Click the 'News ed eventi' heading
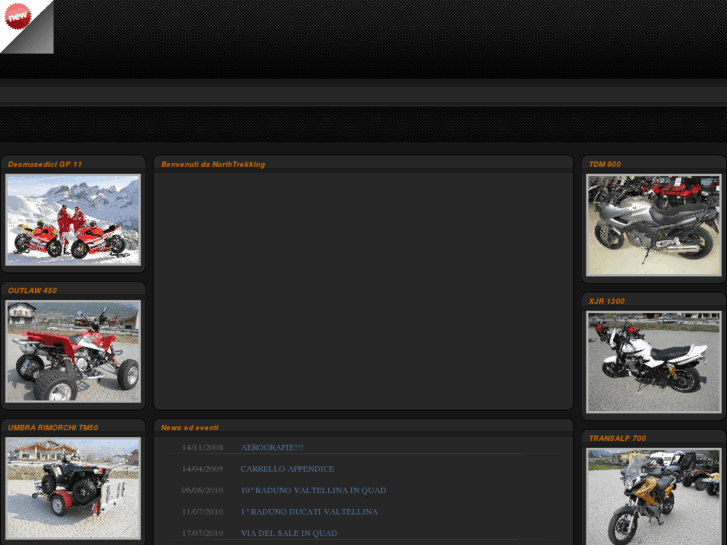The width and height of the screenshot is (727, 545). 190,428
